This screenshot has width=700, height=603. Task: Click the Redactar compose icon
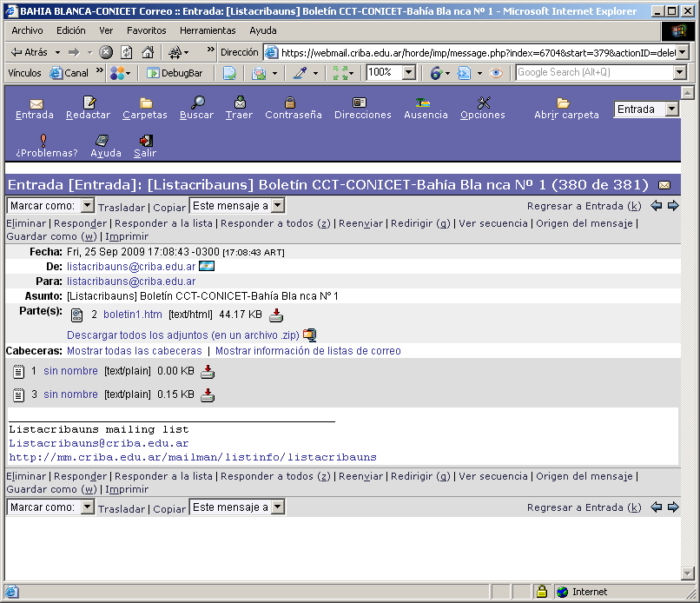click(89, 103)
